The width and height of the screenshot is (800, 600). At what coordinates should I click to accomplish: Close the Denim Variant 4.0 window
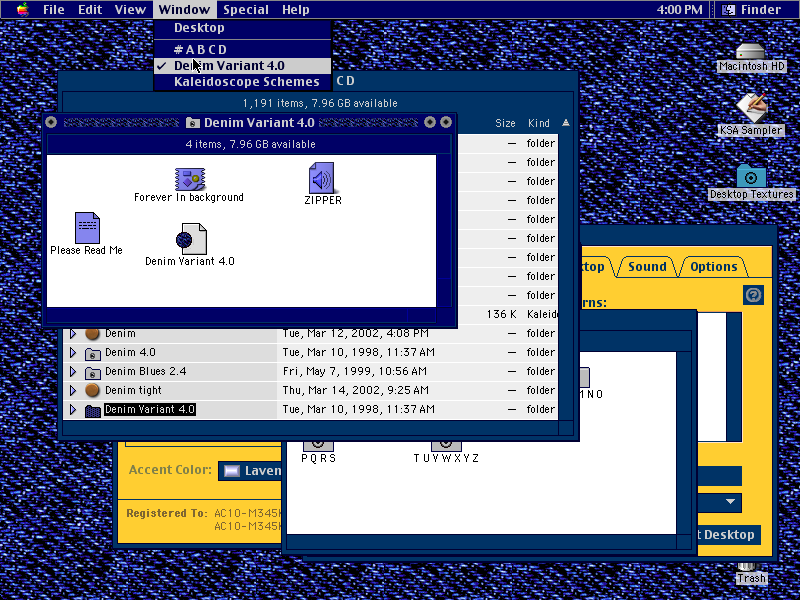tap(51, 122)
